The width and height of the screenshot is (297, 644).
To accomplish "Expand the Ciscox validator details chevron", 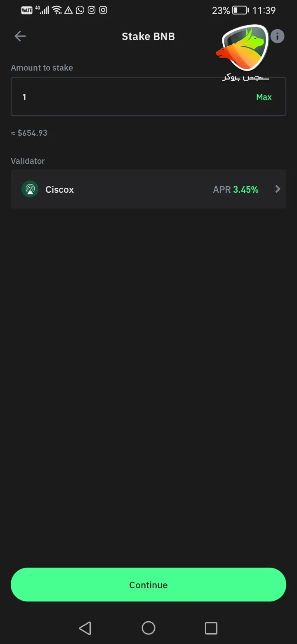I will (277, 189).
